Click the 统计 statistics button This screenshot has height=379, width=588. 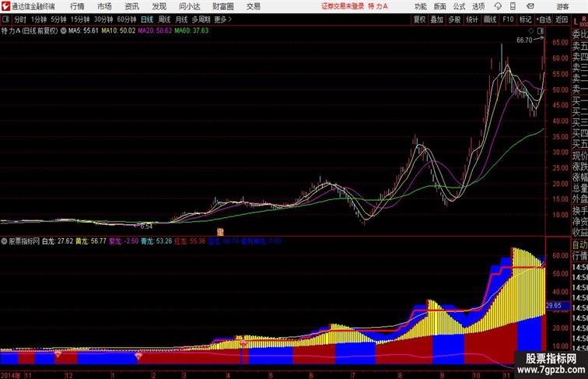coord(472,19)
